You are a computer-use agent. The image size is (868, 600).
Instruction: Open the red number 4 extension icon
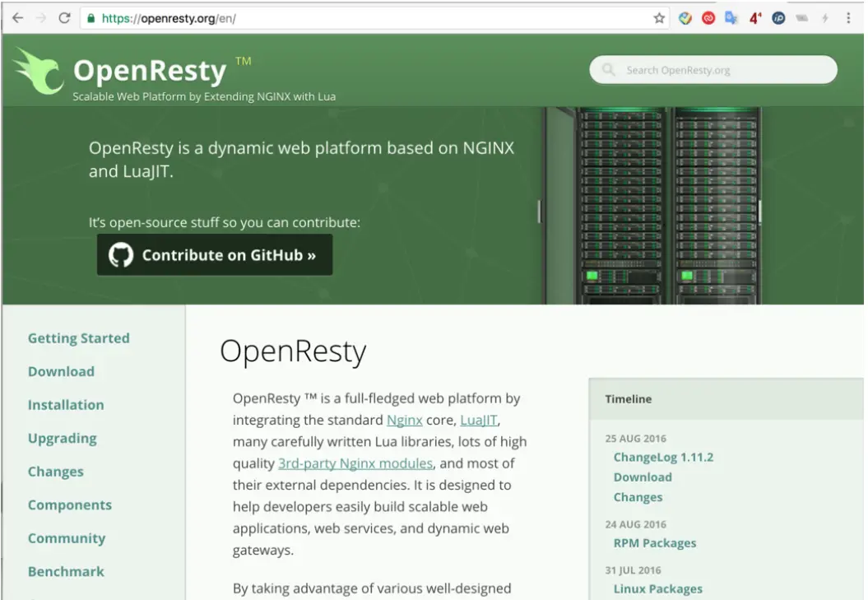click(x=755, y=18)
